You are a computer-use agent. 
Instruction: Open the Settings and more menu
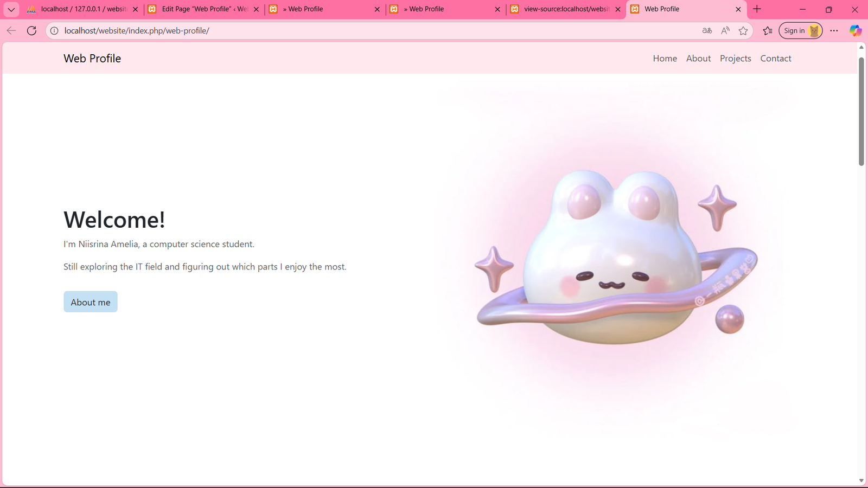[x=834, y=30]
